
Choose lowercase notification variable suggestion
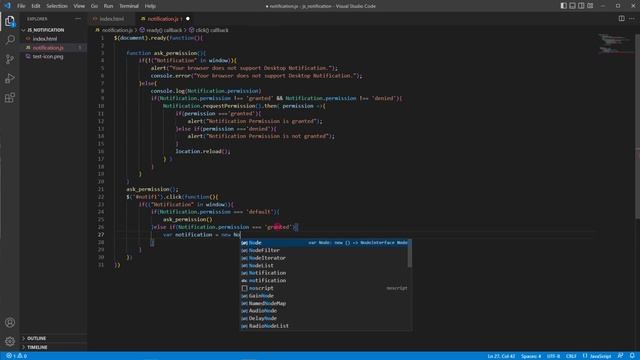325,280
